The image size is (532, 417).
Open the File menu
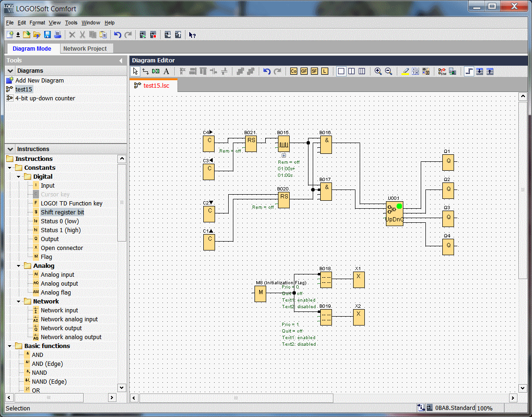pyautogui.click(x=10, y=23)
